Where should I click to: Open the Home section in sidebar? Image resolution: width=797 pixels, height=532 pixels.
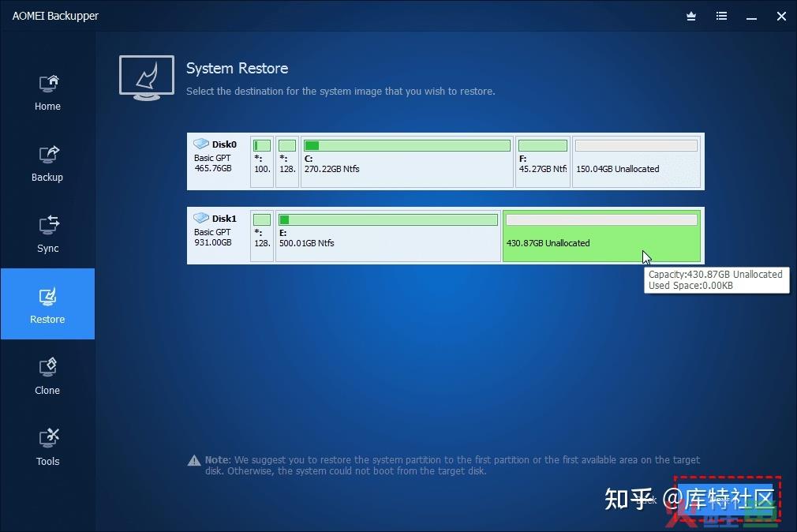pos(47,92)
